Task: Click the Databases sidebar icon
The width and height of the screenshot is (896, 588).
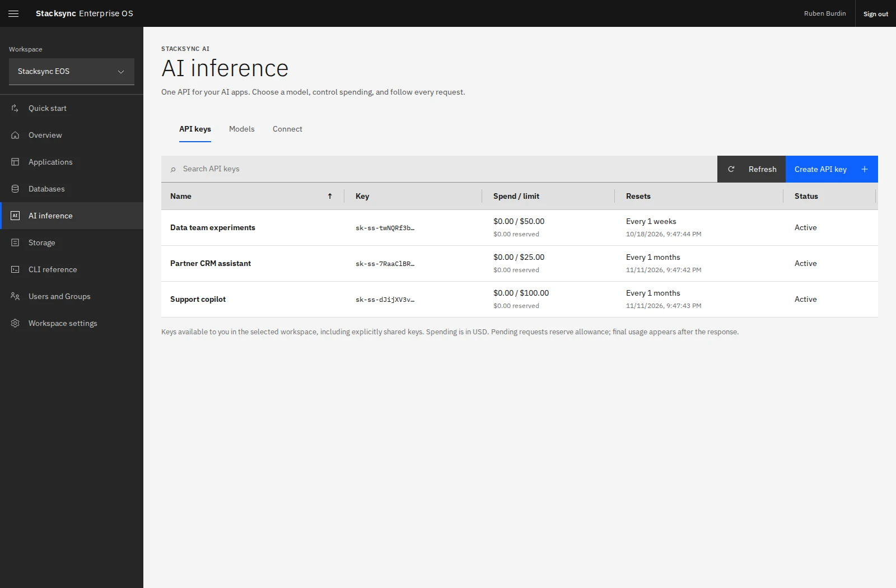Action: coord(15,189)
